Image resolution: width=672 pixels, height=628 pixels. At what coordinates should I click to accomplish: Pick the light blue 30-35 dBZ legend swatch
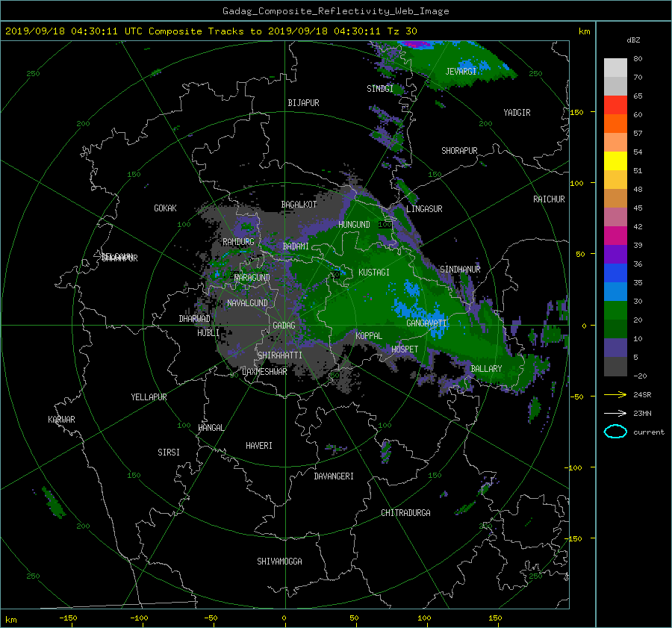(x=615, y=291)
